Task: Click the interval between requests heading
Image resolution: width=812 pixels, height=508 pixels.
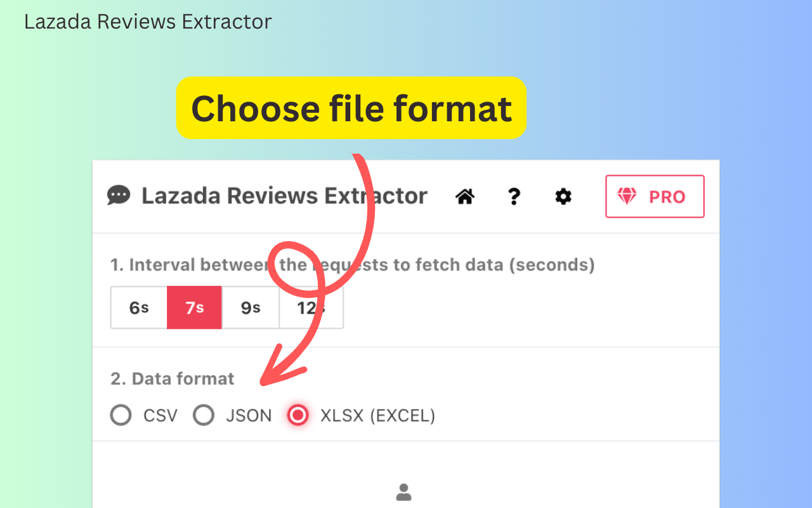Action: tap(352, 265)
